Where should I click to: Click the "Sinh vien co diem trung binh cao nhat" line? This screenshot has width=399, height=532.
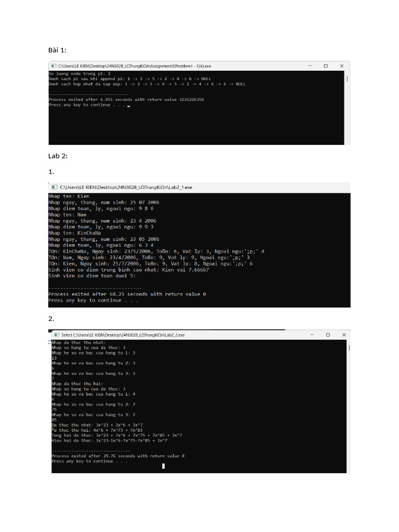coord(129,270)
